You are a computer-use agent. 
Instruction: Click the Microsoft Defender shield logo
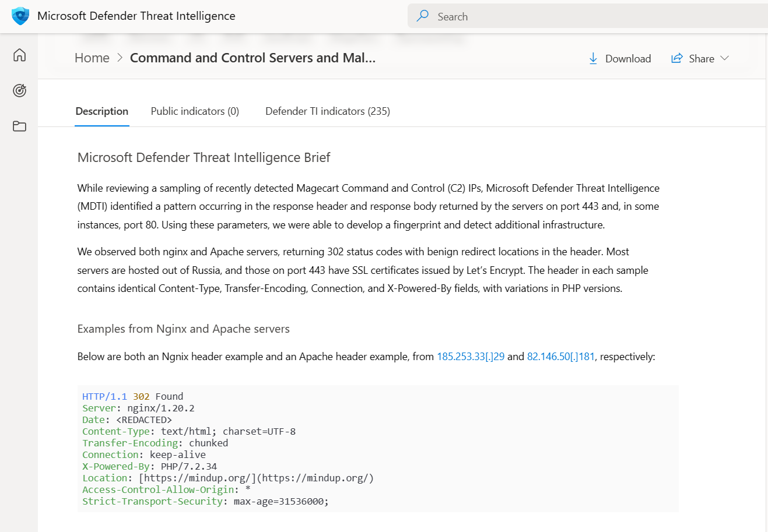[x=20, y=16]
